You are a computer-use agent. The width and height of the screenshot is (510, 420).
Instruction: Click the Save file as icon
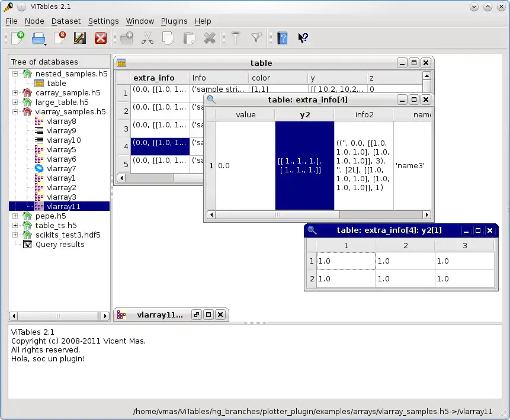80,39
